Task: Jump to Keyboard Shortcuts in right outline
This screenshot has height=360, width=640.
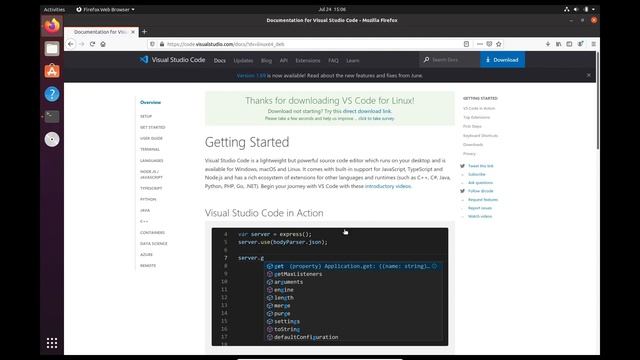Action: (480, 136)
